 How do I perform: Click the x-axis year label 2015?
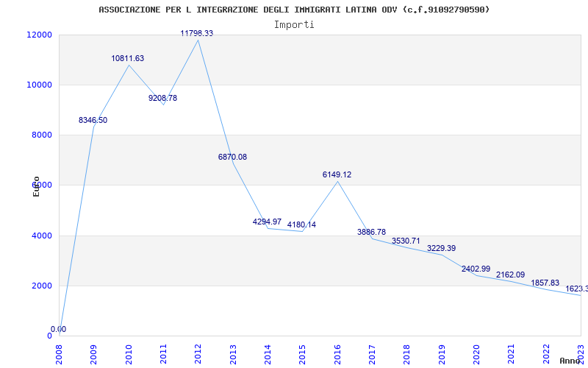click(x=302, y=354)
